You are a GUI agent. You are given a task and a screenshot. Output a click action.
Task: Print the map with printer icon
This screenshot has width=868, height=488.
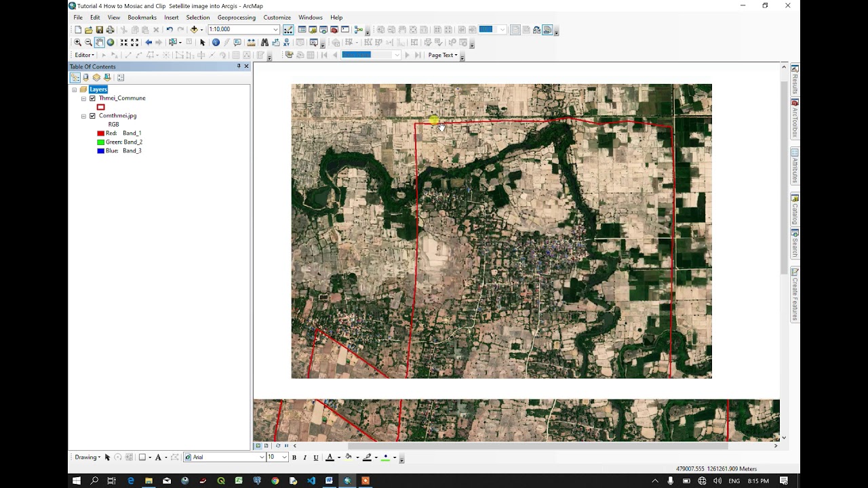point(111,29)
